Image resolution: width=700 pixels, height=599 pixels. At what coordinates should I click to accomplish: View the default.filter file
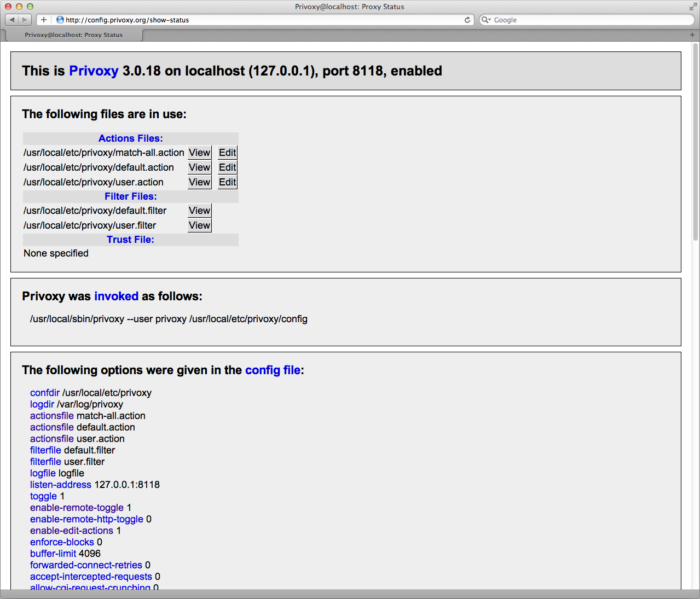(200, 211)
